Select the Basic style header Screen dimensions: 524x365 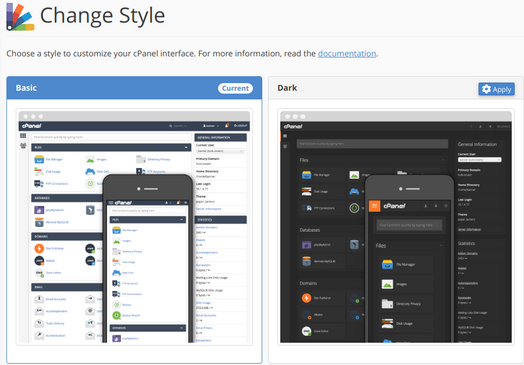click(134, 88)
